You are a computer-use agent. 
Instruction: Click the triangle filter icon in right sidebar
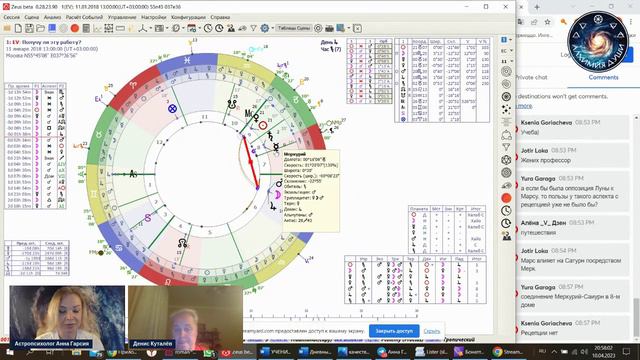click(506, 147)
